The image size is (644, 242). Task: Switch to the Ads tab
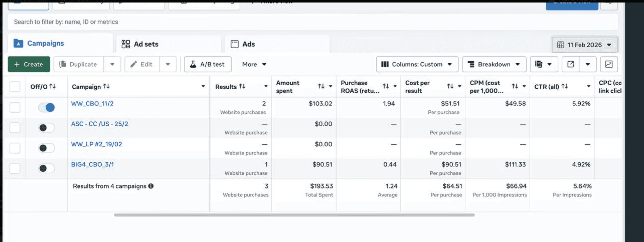click(x=277, y=44)
